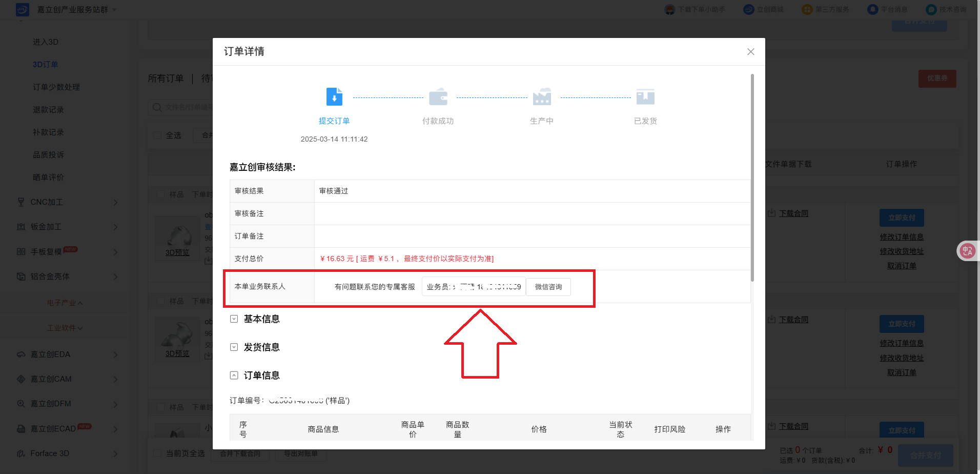Click the 铝合金壳体 sidebar icon
The height and width of the screenshot is (474, 980).
coord(21,276)
